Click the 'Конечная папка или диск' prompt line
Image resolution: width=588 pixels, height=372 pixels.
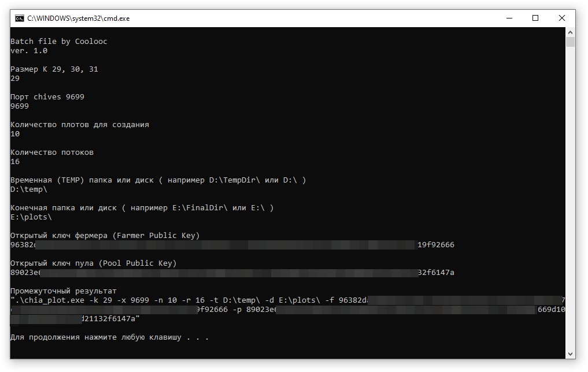[x=142, y=208]
